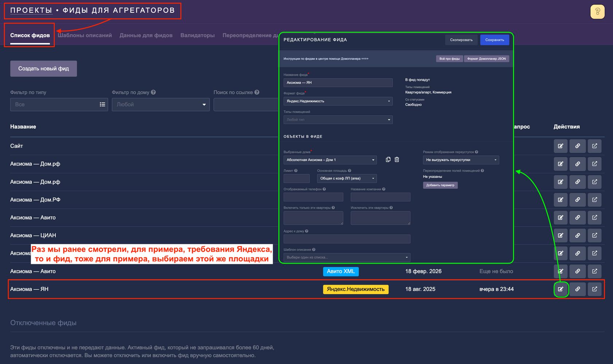
Task: Click the ПРОЕКТЫ breadcrumb link
Action: [x=31, y=10]
